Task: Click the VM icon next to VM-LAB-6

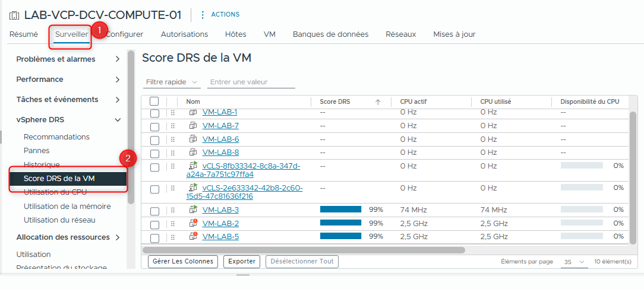Action: point(193,139)
